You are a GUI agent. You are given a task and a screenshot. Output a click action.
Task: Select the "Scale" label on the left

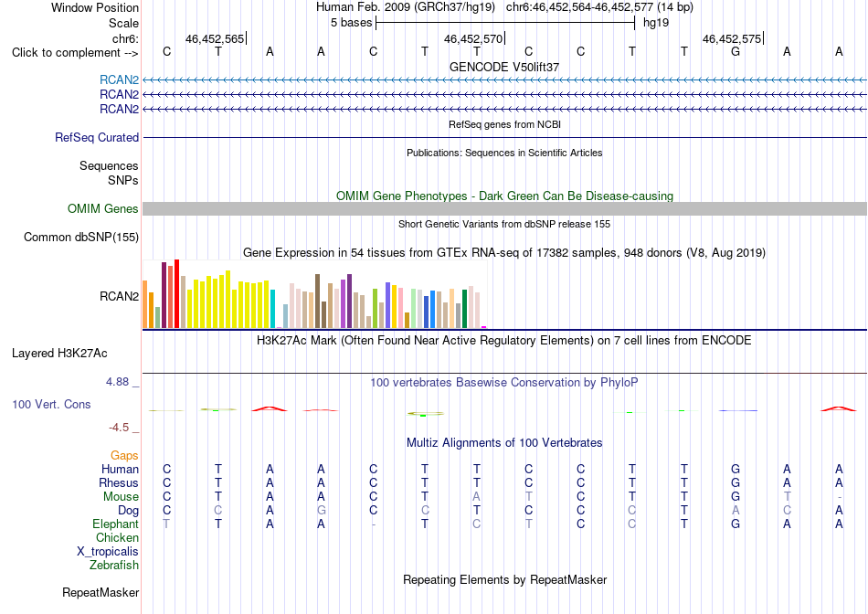coord(123,23)
